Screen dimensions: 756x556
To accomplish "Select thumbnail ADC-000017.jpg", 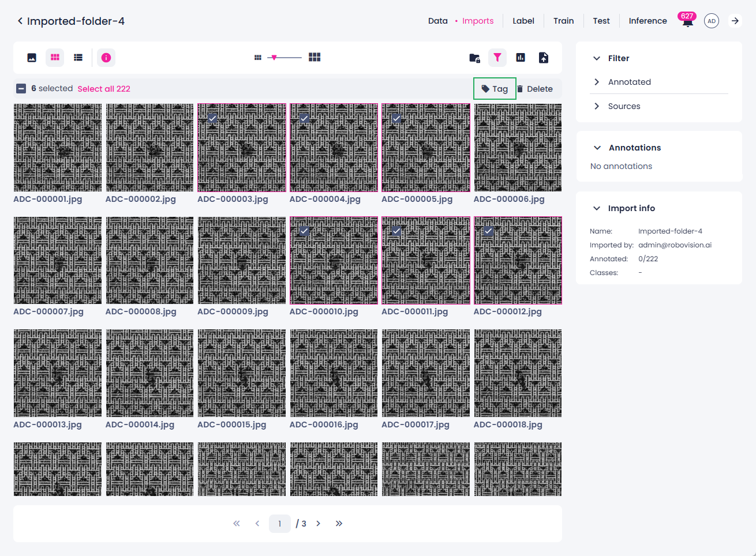I will (426, 373).
